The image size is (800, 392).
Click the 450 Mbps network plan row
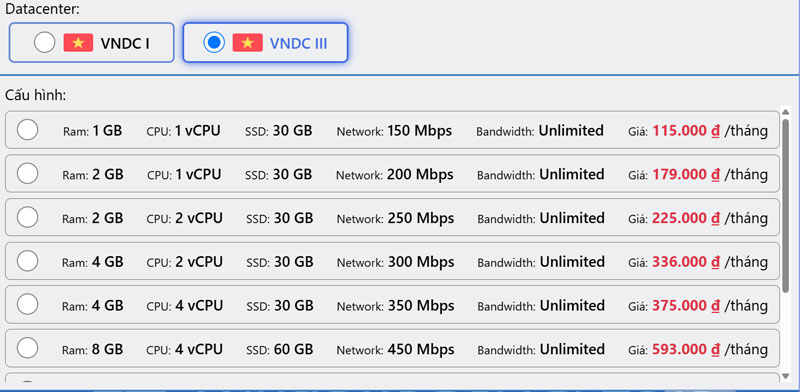pos(392,349)
